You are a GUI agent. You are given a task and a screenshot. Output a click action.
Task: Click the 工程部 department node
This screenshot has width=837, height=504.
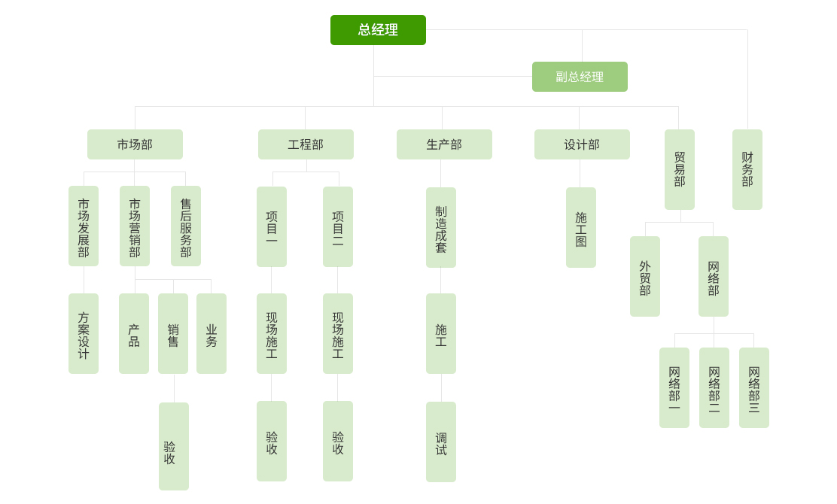click(306, 144)
